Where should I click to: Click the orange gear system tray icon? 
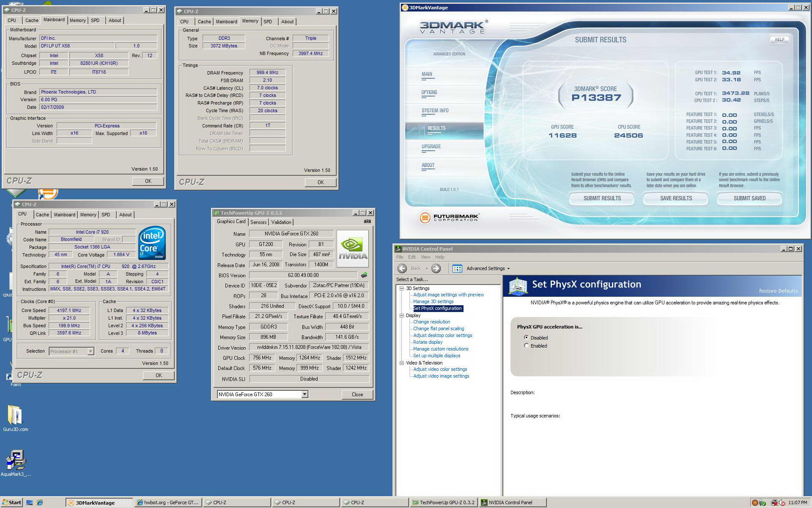tap(755, 502)
